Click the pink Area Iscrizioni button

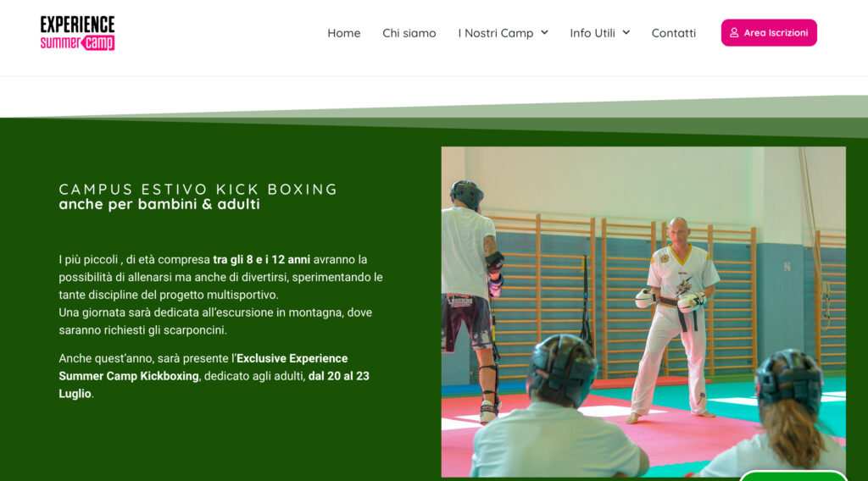769,33
